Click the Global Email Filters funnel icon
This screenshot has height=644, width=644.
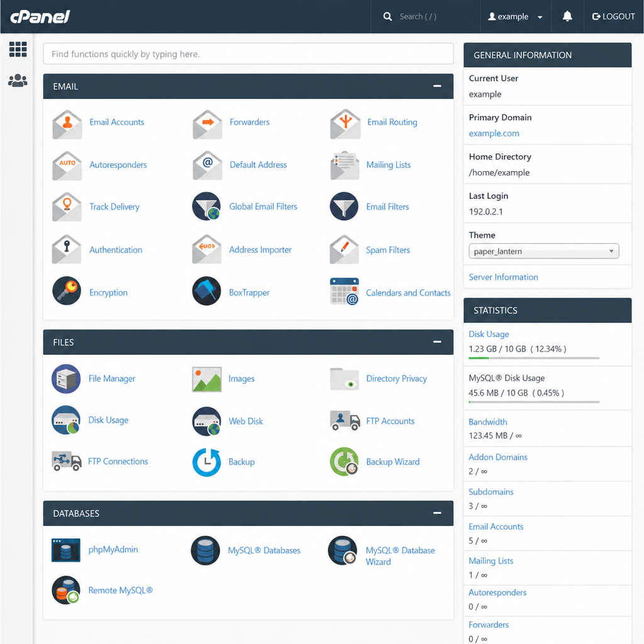point(206,206)
